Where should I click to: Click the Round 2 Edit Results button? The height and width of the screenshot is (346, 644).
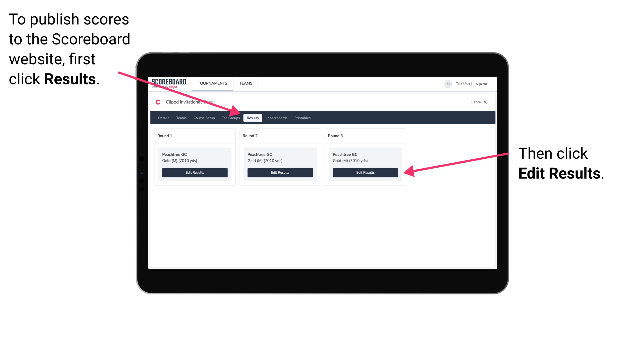point(280,173)
